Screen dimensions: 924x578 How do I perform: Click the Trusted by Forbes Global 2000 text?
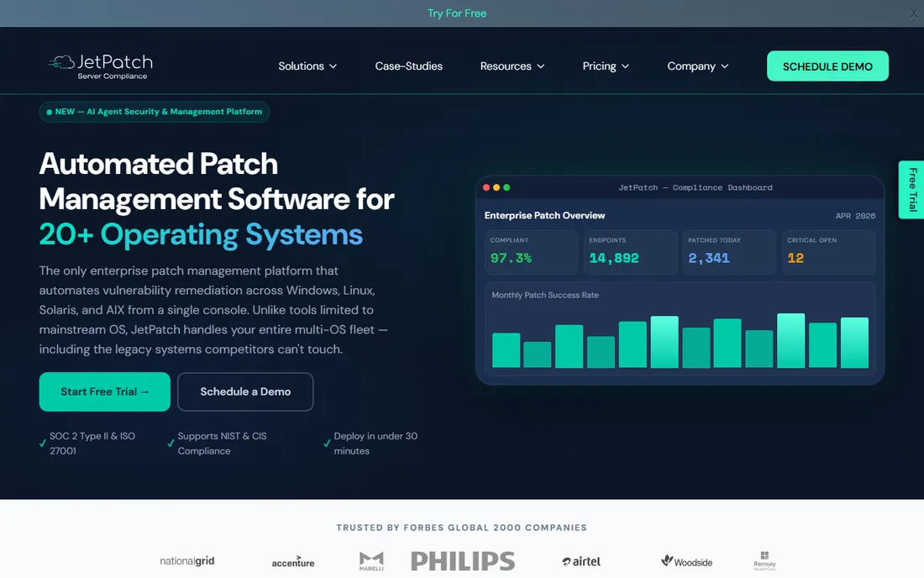pos(461,528)
